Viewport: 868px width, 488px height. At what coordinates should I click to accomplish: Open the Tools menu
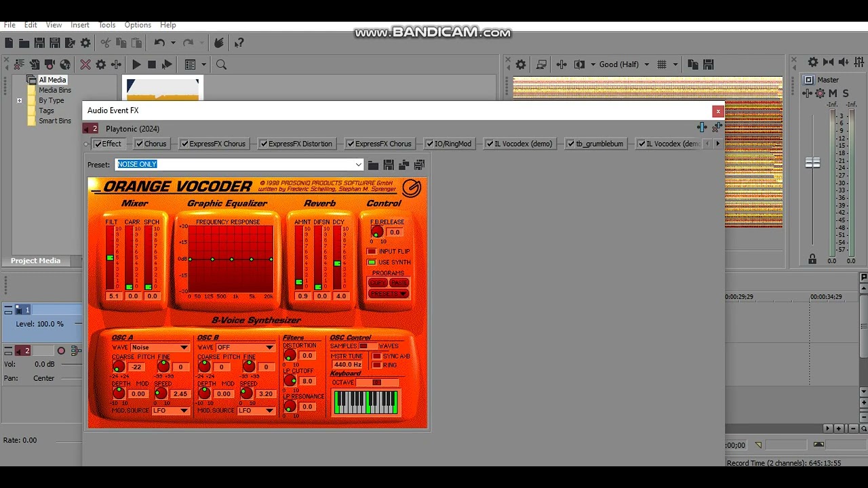click(107, 25)
